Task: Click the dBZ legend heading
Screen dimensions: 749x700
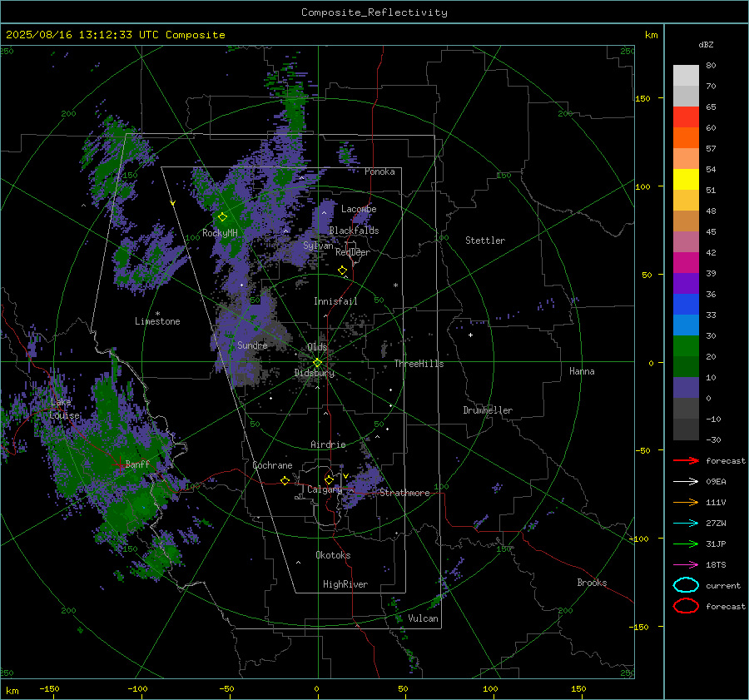Action: click(706, 44)
